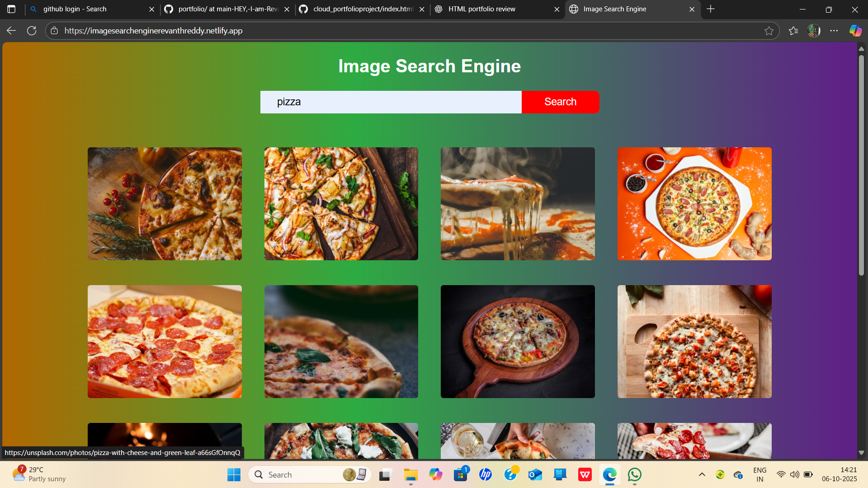Show hidden system tray icons chevron
This screenshot has width=868, height=488.
pos(702,474)
